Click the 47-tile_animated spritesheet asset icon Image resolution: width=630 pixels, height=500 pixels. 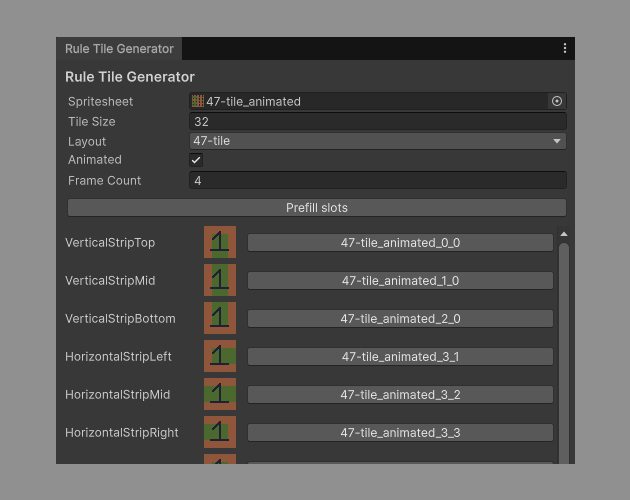198,101
